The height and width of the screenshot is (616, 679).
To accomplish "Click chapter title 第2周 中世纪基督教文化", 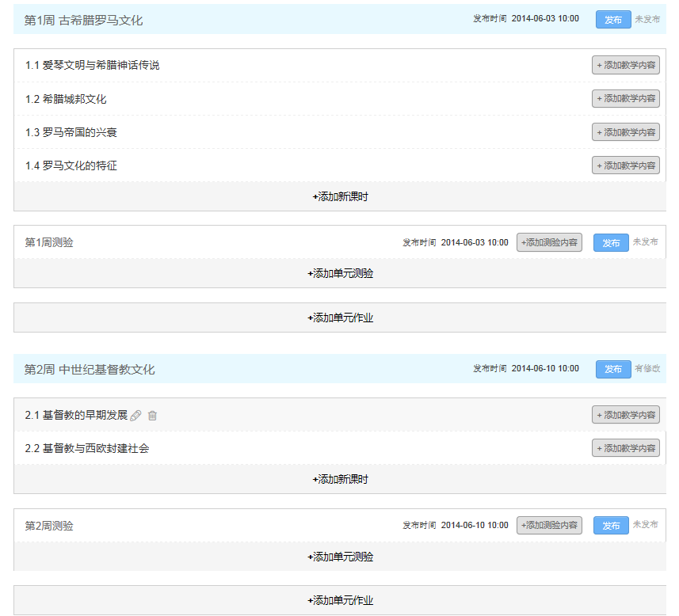I will [x=90, y=369].
